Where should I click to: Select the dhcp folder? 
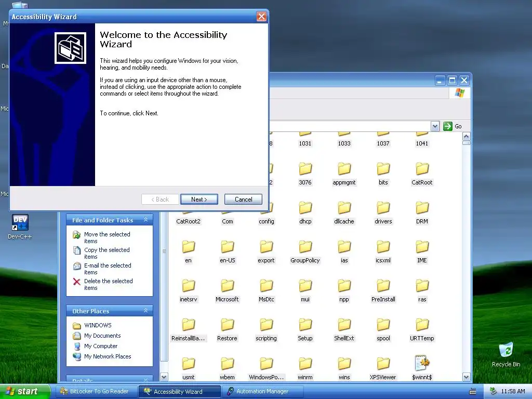[305, 212]
